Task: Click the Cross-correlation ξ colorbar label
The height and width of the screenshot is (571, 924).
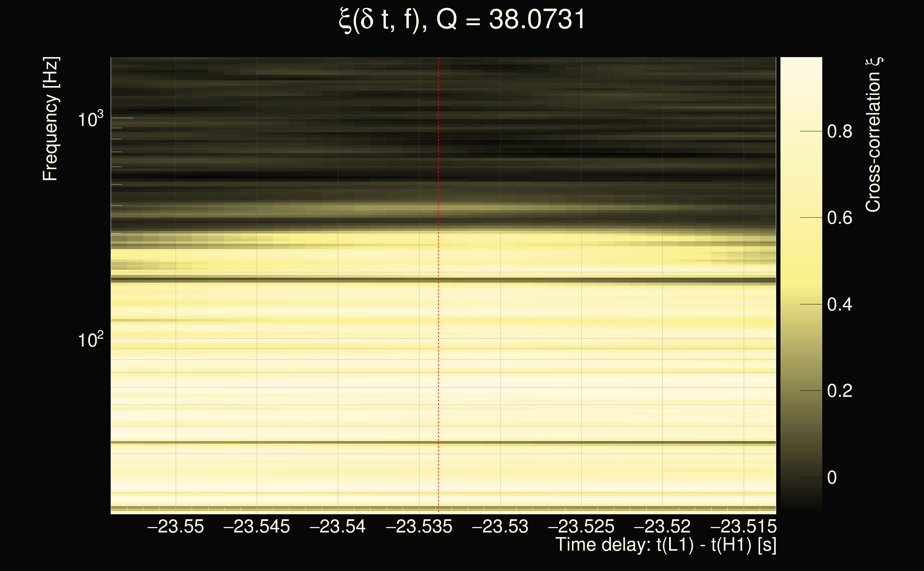Action: point(873,135)
